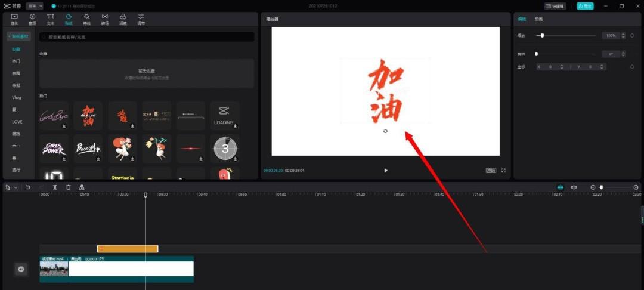Click the split clip tool in timeline toolbar
Viewport: 644px width, 290px height.
pos(55,187)
